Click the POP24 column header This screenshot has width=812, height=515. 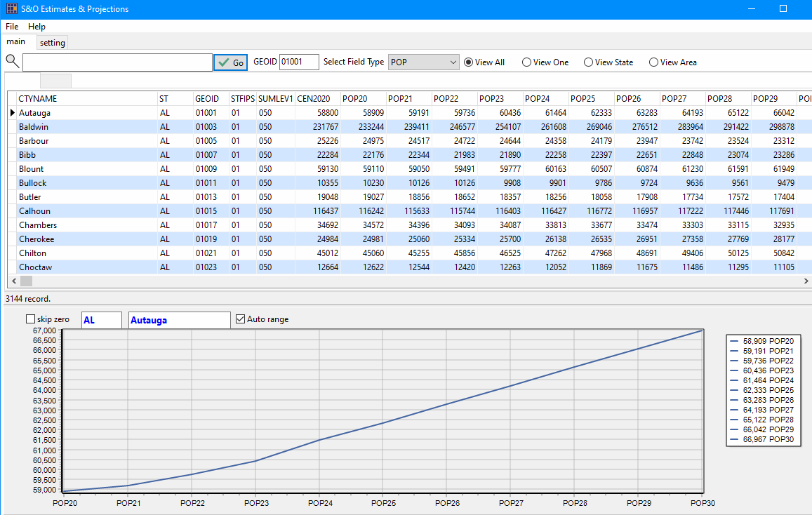pyautogui.click(x=545, y=99)
